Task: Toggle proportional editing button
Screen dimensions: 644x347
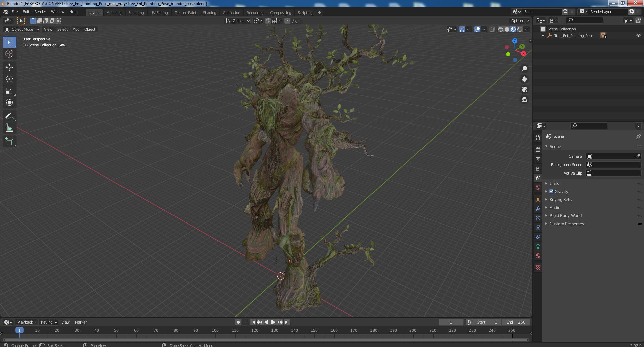Action: (x=287, y=21)
